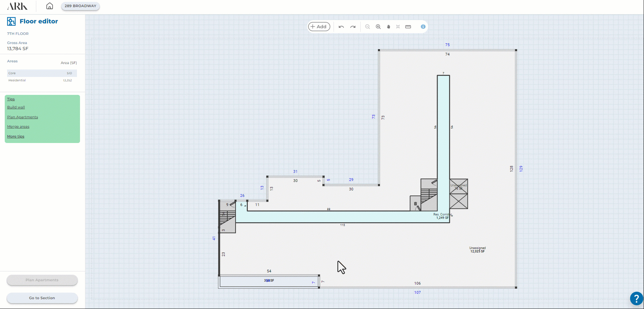This screenshot has width=644, height=309.
Task: Select the pan hand tool
Action: (x=388, y=27)
